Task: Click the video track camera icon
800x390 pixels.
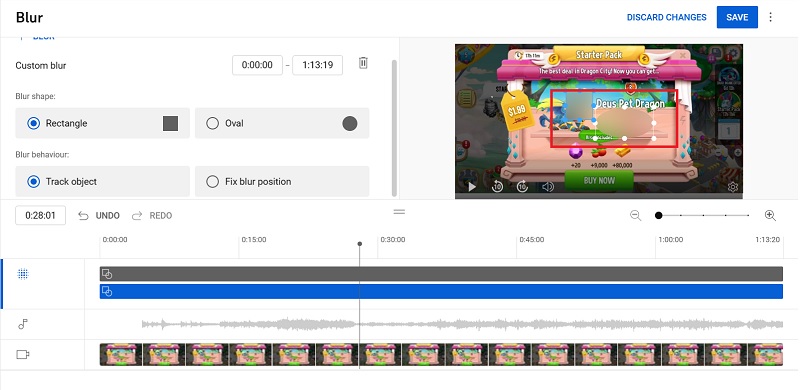Action: click(23, 354)
